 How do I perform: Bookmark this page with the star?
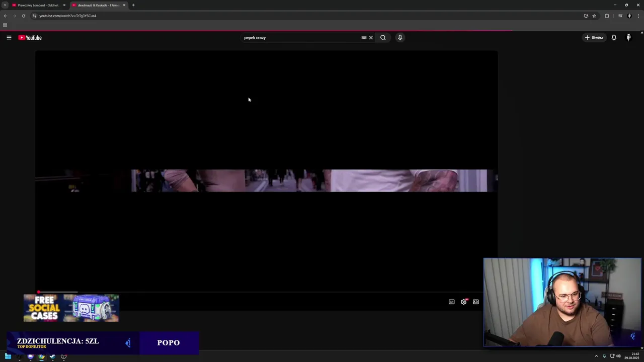(594, 16)
